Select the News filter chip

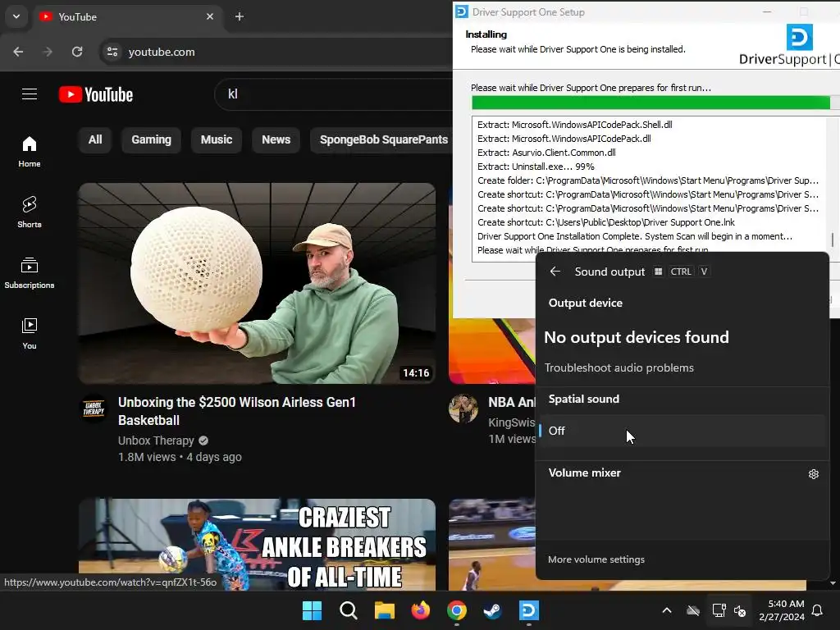[276, 139]
